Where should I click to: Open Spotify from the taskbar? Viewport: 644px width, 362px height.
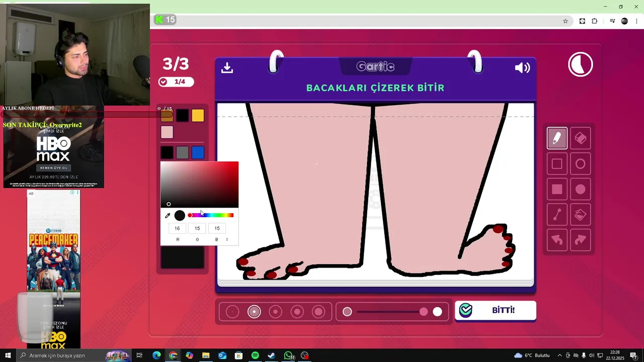[x=255, y=355]
